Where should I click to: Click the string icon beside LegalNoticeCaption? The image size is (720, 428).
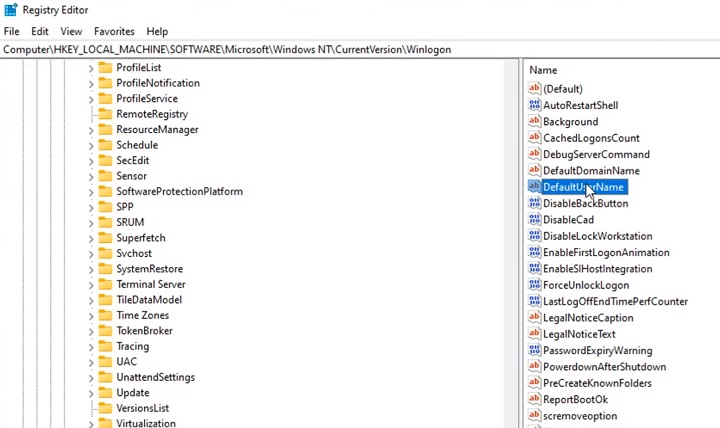click(x=534, y=317)
